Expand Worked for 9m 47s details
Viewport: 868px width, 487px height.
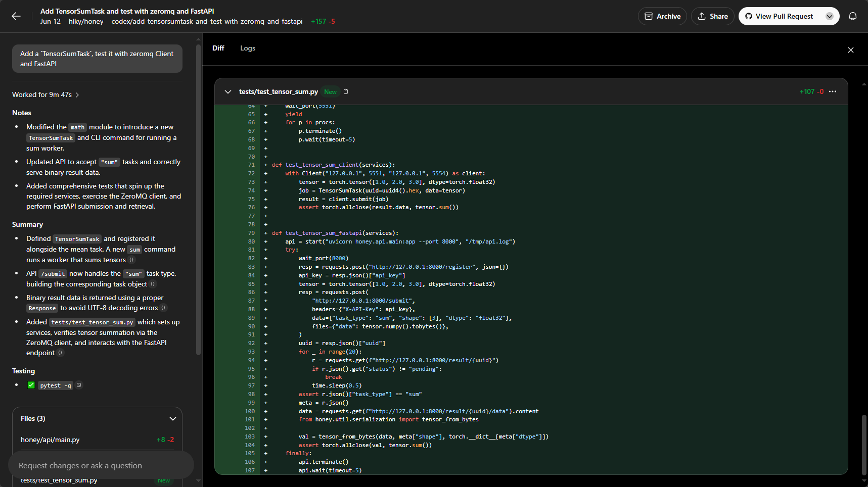tap(45, 94)
